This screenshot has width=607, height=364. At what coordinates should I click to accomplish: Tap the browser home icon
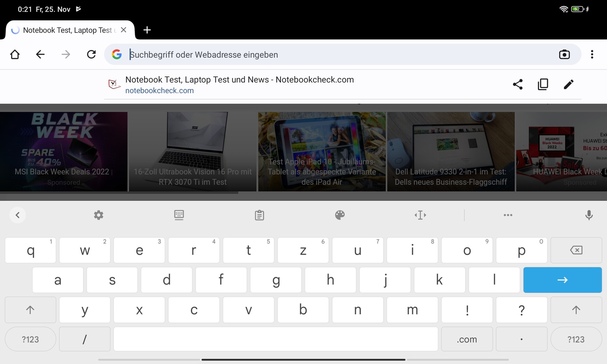[15, 55]
